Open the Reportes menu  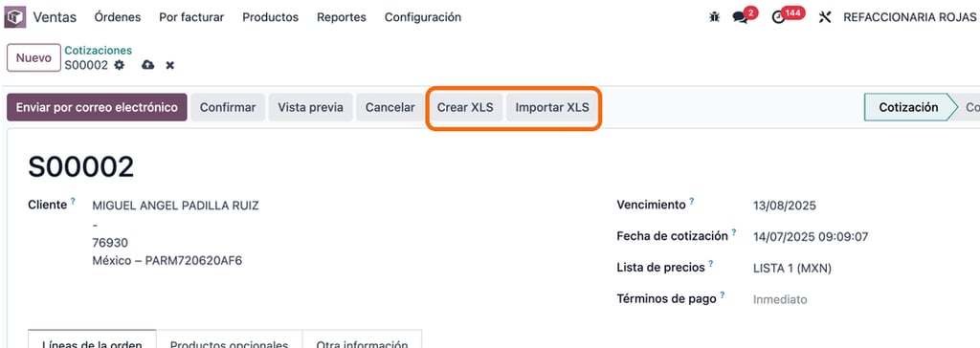tap(342, 17)
